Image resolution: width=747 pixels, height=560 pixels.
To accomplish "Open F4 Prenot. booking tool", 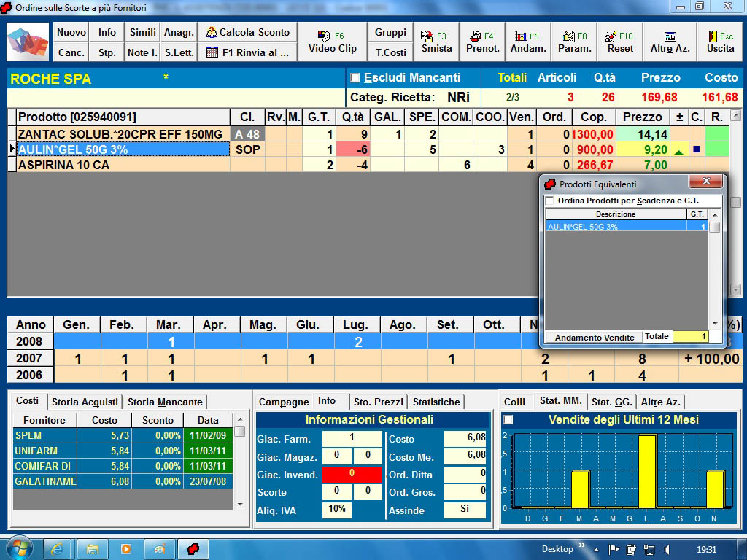I will (483, 42).
